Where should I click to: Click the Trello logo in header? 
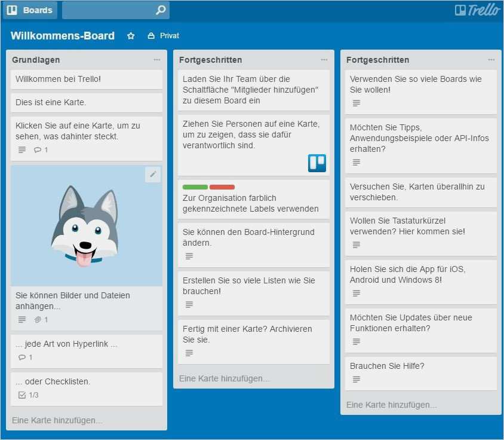[x=477, y=10]
